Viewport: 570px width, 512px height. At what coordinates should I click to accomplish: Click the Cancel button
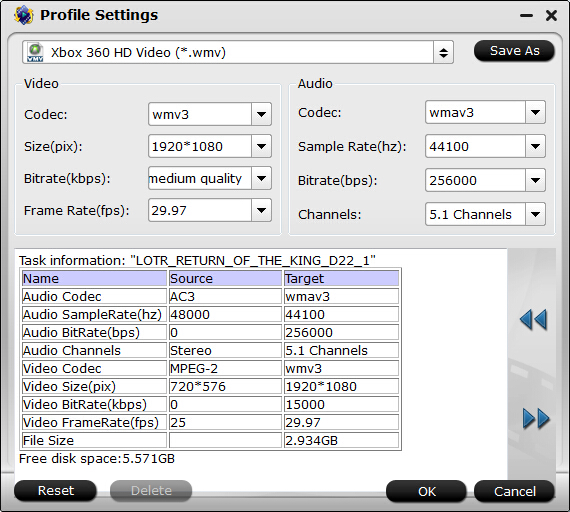tap(514, 491)
